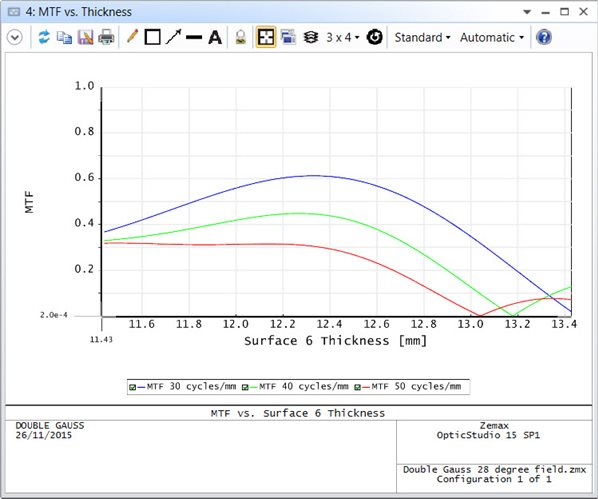The height and width of the screenshot is (499, 598).
Task: Click the lock window padlock icon
Action: (241, 37)
